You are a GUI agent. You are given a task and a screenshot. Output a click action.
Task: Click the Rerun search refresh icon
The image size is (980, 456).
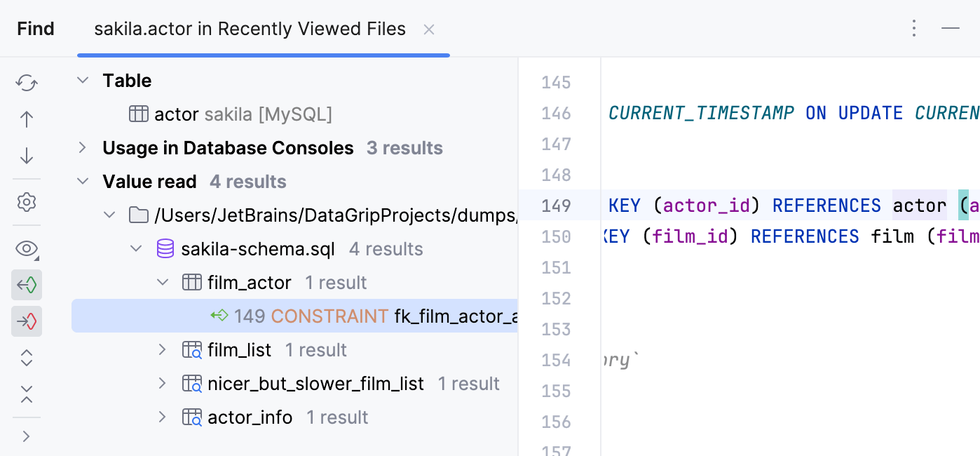point(27,83)
